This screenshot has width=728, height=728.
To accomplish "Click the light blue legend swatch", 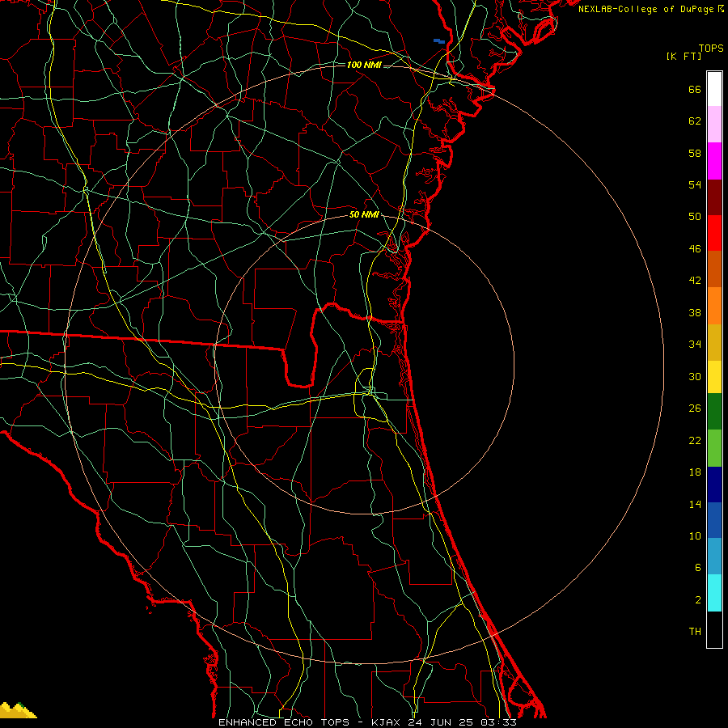I will click(714, 557).
